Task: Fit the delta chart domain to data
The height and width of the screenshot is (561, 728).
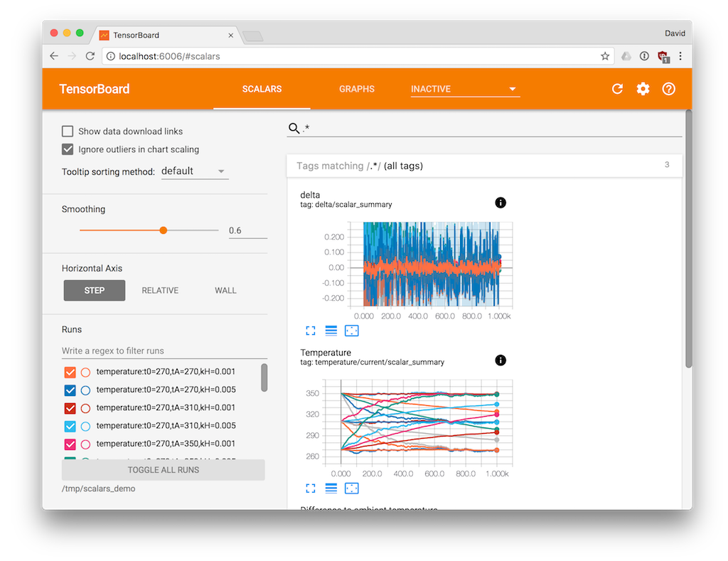Action: point(351,330)
